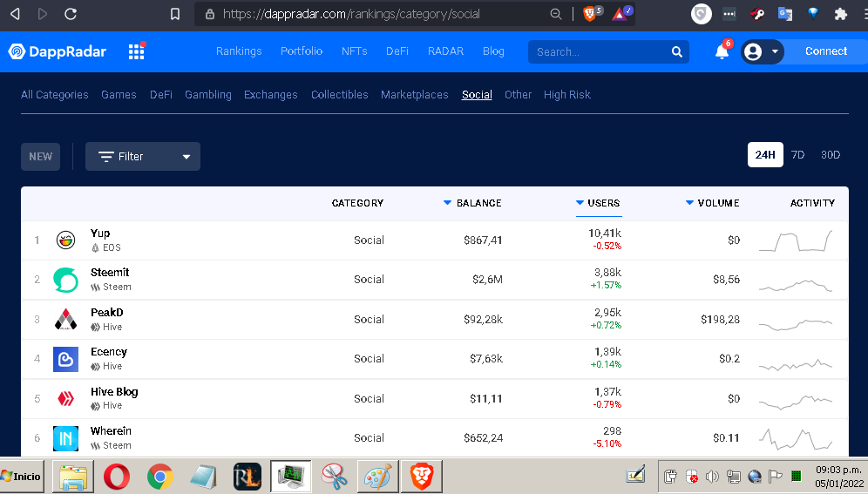Open the Portfolio menu
This screenshot has height=494, width=868.
tap(302, 51)
